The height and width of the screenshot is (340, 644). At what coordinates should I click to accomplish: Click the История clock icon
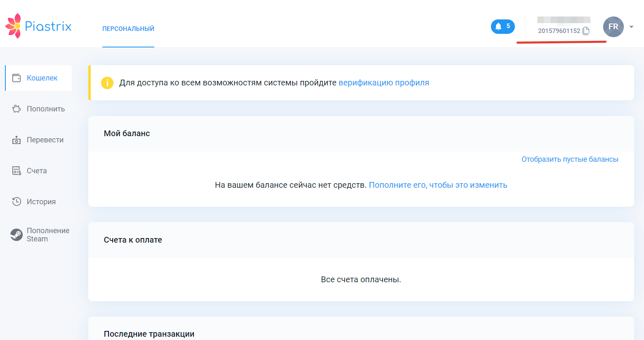coord(17,202)
